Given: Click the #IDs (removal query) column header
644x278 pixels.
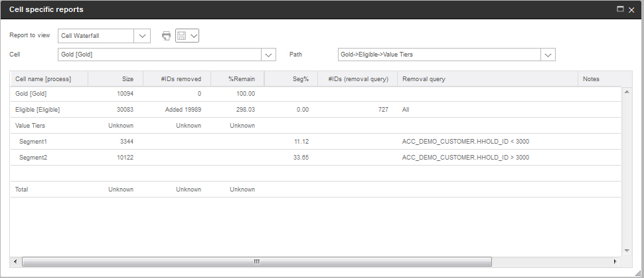Looking at the screenshot, I should tap(357, 79).
